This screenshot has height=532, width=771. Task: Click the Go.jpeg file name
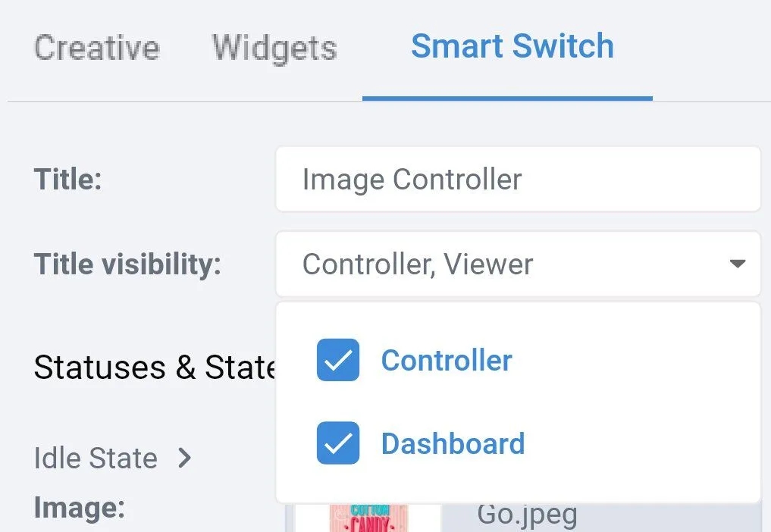pos(528,515)
